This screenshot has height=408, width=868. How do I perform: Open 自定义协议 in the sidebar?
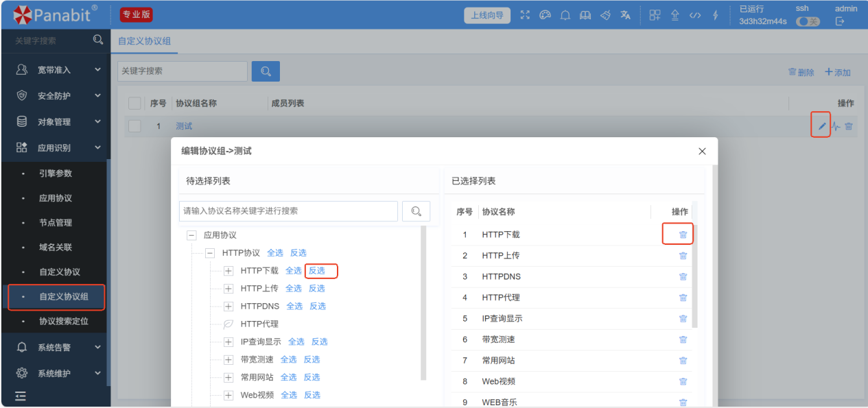pos(60,272)
